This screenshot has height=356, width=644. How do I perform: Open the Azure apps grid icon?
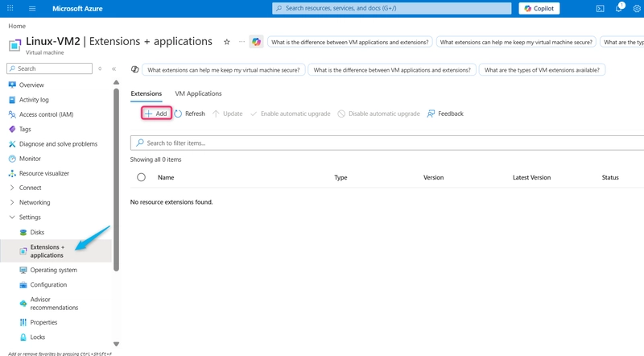point(10,8)
